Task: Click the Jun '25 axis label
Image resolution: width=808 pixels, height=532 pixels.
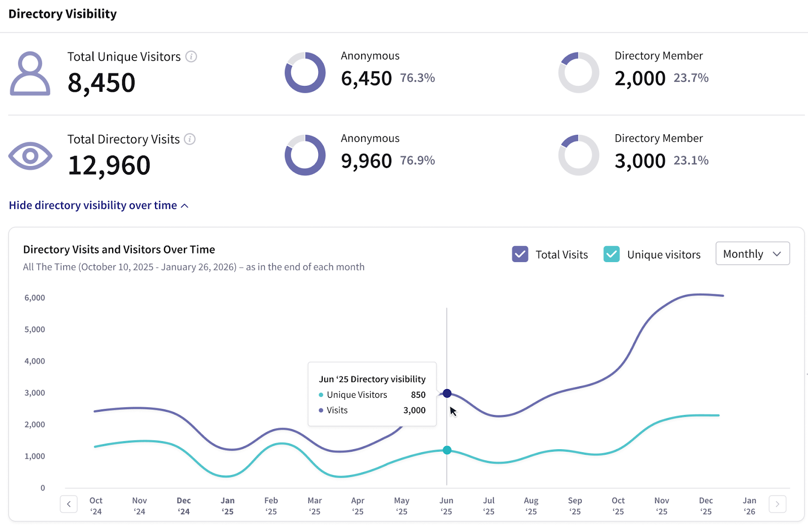Action: 446,506
